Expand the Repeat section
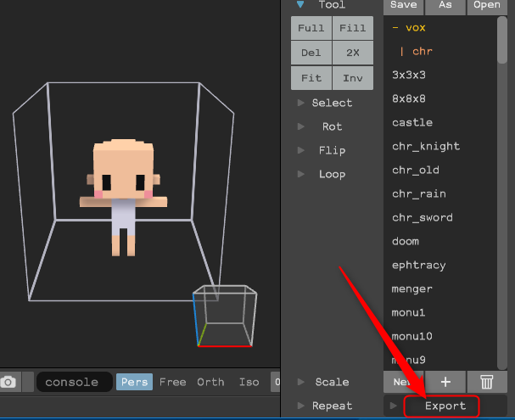 coord(301,406)
